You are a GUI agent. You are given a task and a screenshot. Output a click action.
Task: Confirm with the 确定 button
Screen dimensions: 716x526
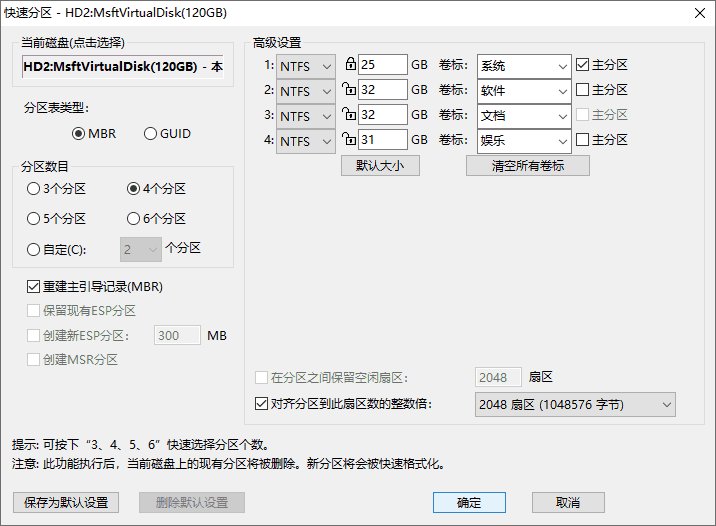pos(469,503)
